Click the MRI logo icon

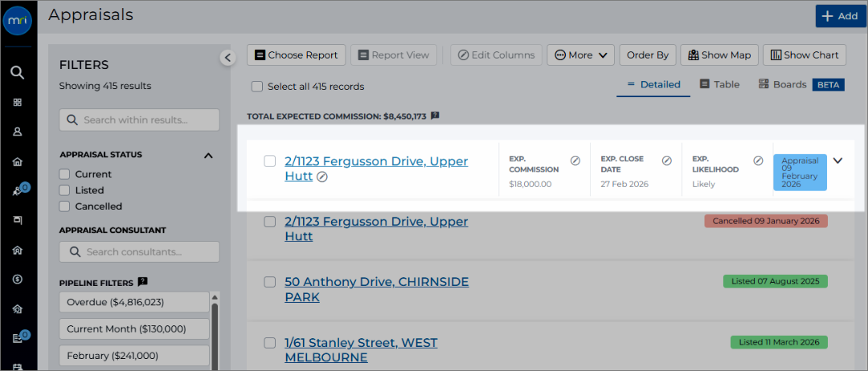click(x=18, y=21)
